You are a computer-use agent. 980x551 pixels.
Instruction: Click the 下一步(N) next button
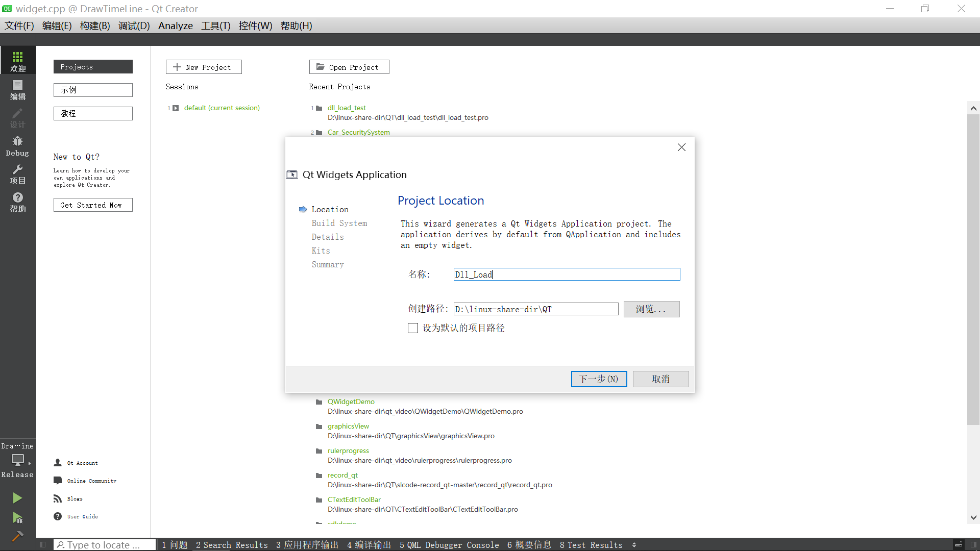[x=599, y=379]
